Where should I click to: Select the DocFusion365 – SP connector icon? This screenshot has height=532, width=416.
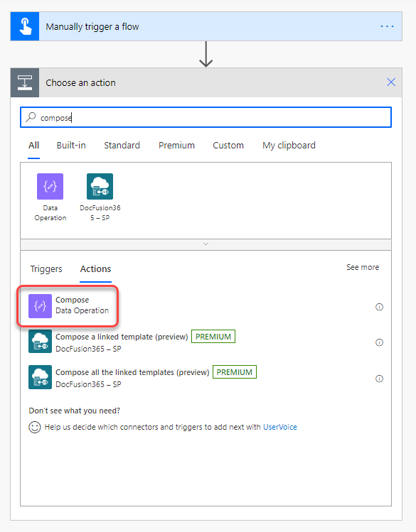pyautogui.click(x=100, y=186)
